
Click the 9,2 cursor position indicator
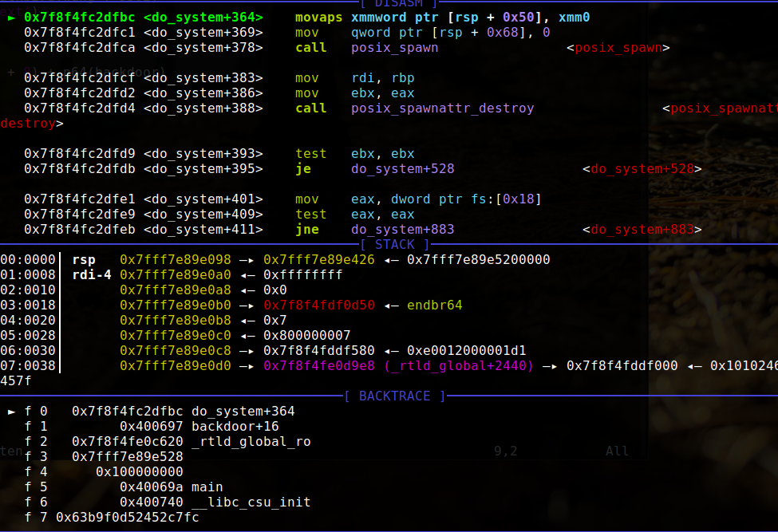coord(506,451)
